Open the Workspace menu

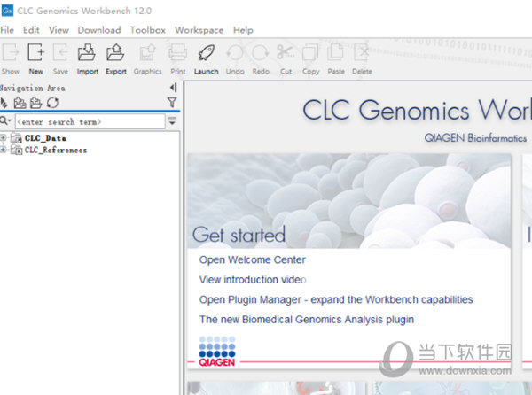[199, 30]
